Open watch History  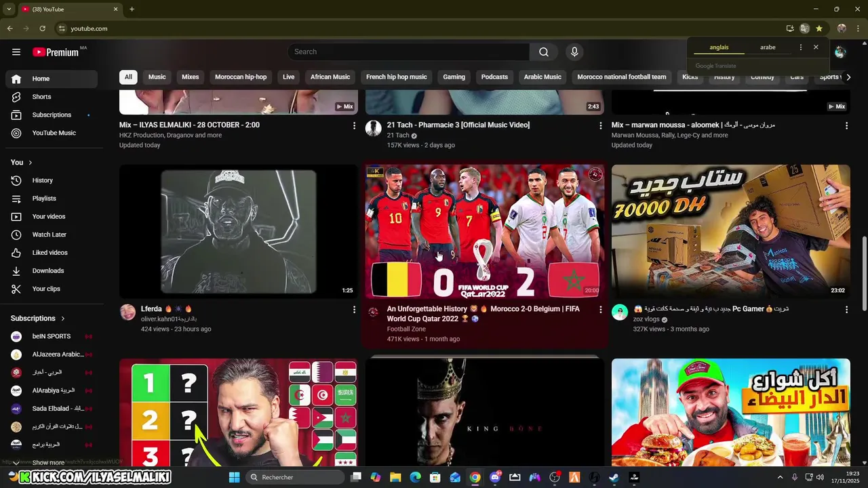[52, 180]
